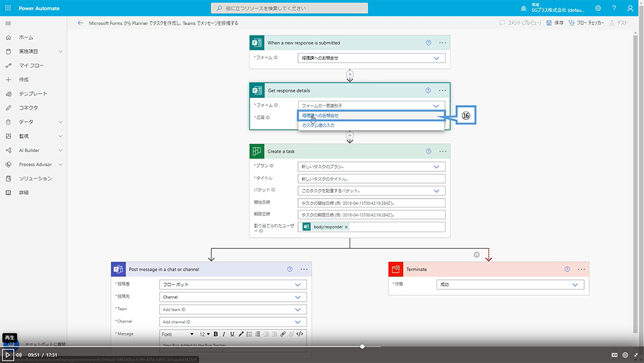
Task: Apply italic in the Message editor
Action: pos(224,334)
